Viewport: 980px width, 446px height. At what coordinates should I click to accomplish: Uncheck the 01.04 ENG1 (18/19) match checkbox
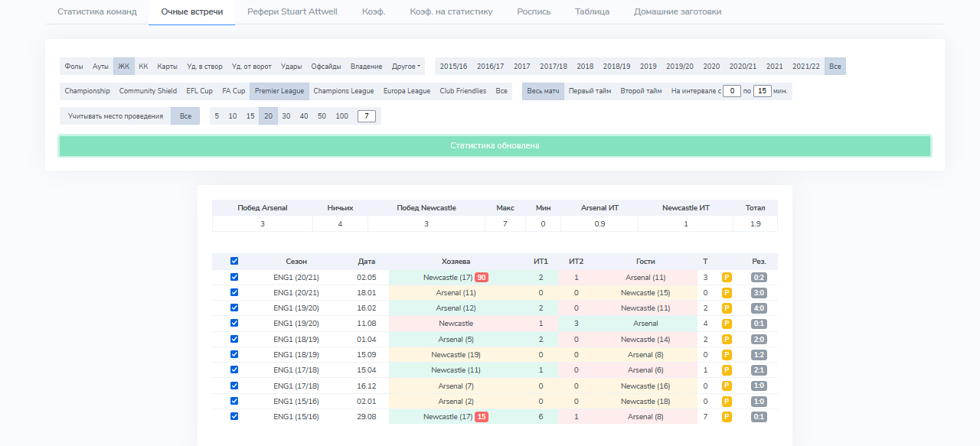pos(234,339)
